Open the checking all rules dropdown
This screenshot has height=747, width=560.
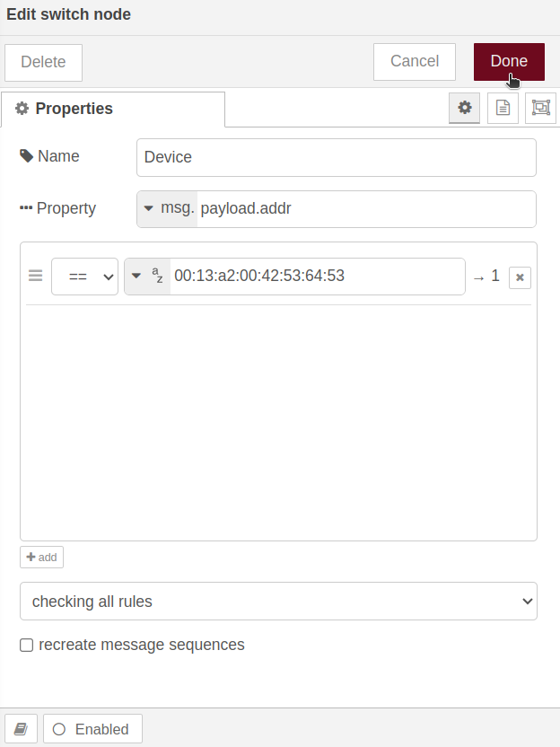[278, 602]
